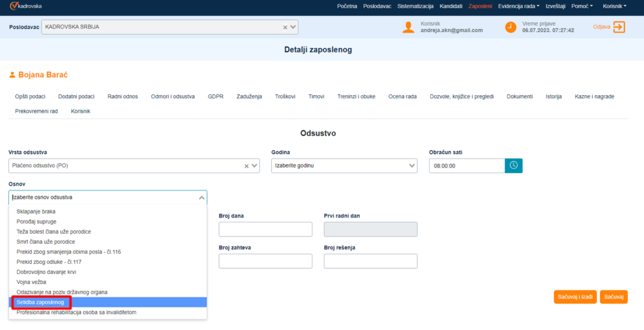Click the orange login time clock icon
Image resolution: width=644 pixels, height=330 pixels.
[x=510, y=27]
